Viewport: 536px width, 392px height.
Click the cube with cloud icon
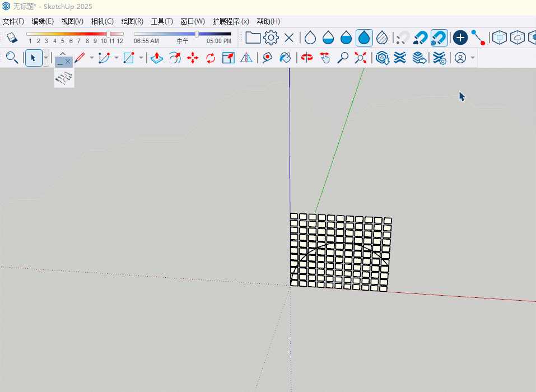click(517, 38)
